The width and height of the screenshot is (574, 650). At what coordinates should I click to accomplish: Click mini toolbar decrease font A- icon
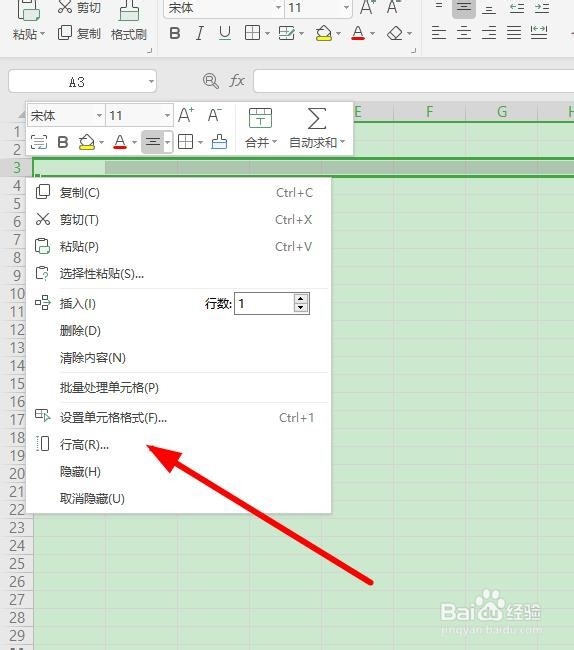click(x=214, y=115)
